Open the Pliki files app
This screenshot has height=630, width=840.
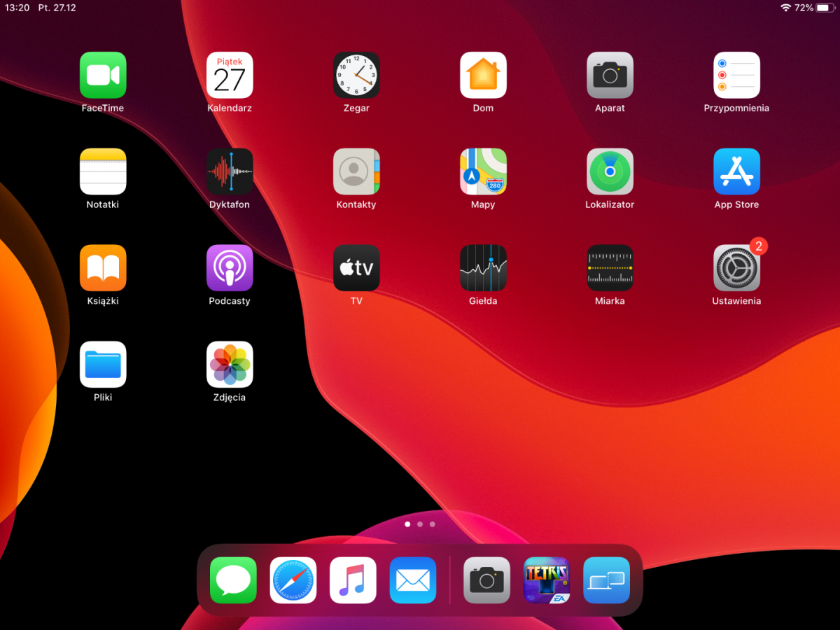(x=103, y=365)
